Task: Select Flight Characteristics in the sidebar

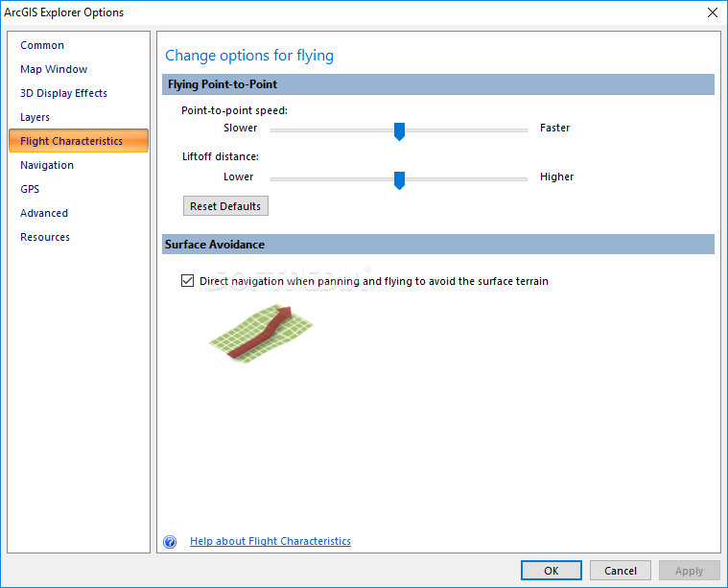Action: 79,141
